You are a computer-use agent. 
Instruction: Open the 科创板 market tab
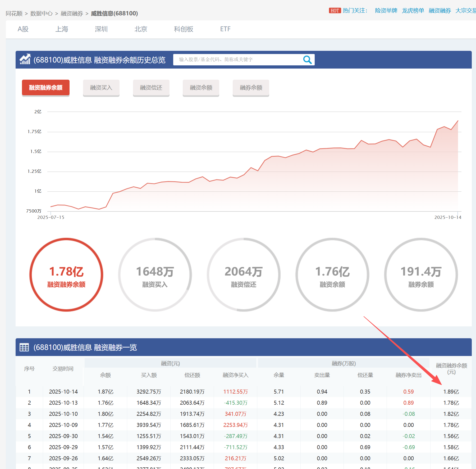pyautogui.click(x=184, y=29)
